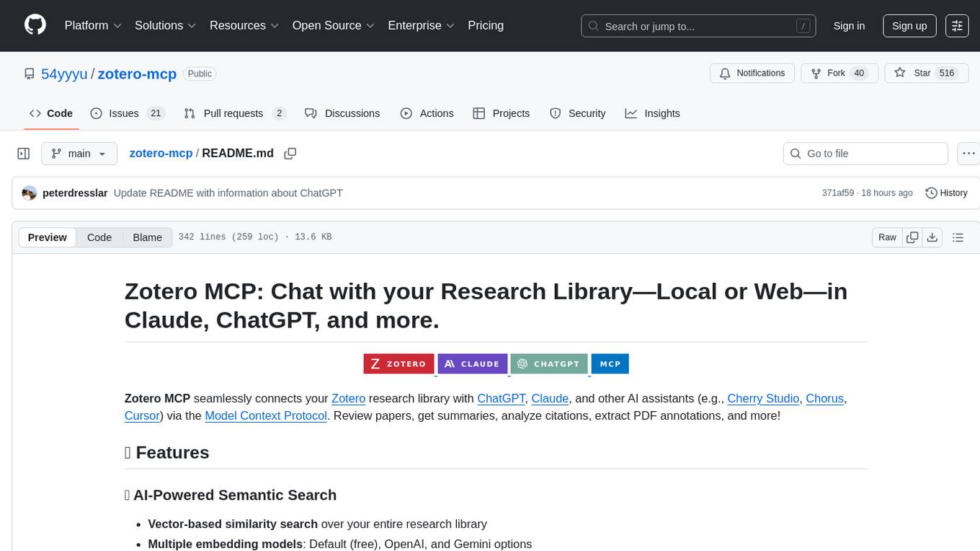
Task: Copy raw file contents
Action: point(912,237)
